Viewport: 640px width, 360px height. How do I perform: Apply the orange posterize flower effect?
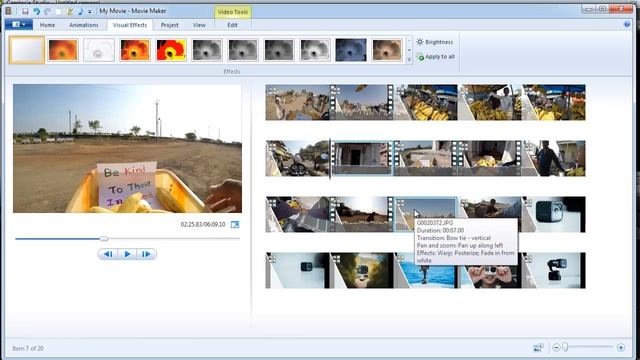pyautogui.click(x=135, y=50)
